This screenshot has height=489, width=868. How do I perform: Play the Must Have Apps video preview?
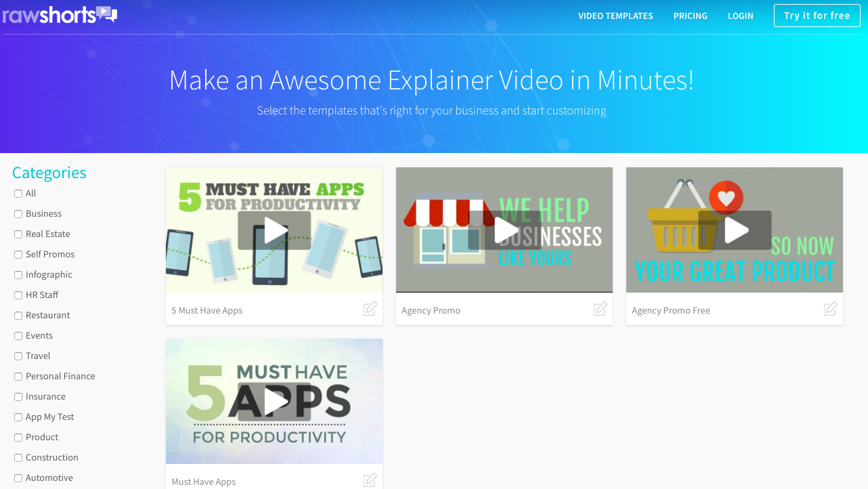pyautogui.click(x=274, y=401)
